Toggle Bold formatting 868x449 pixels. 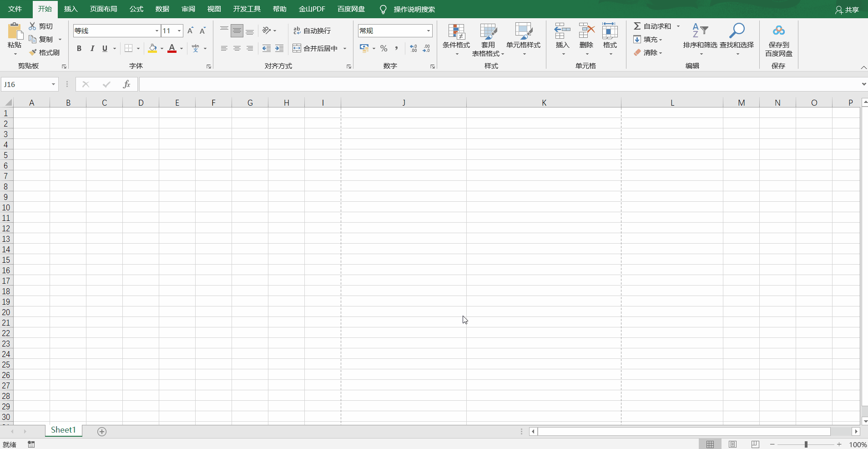(79, 48)
